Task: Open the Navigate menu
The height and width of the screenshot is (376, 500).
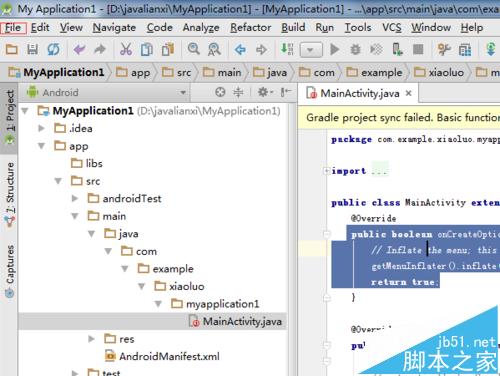Action: pos(114,27)
